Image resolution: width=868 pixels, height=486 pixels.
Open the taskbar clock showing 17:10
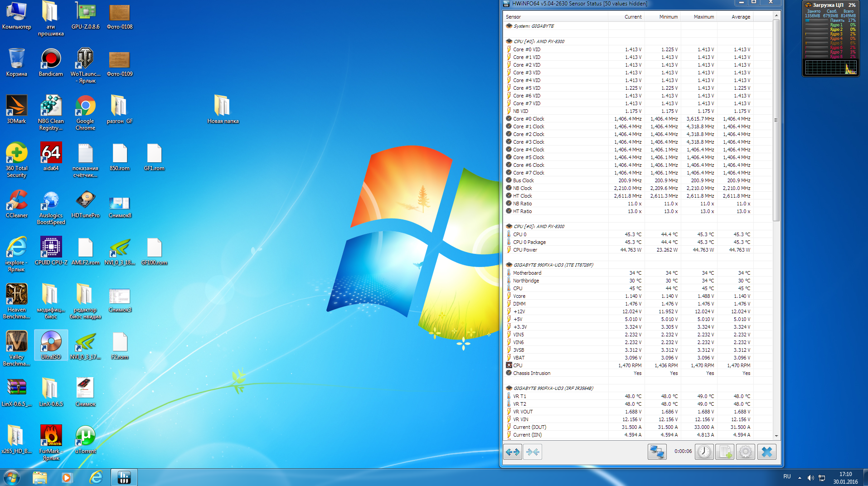coord(845,478)
